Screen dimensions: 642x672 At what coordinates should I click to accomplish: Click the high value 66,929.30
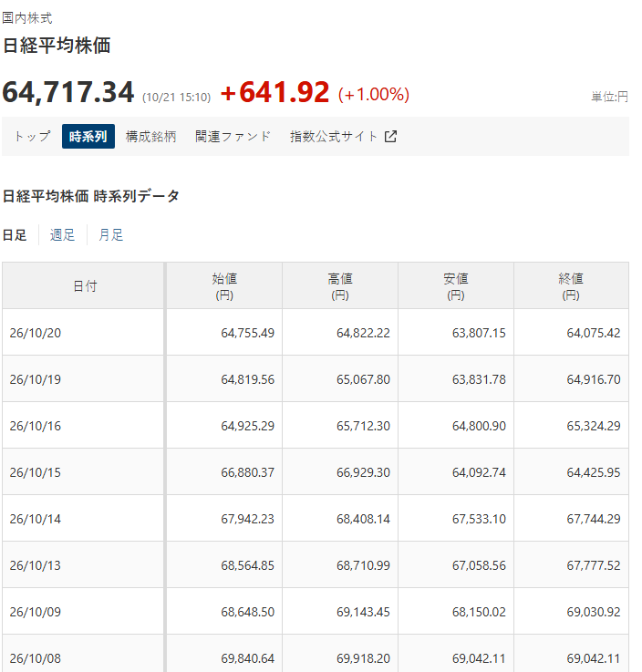point(364,472)
